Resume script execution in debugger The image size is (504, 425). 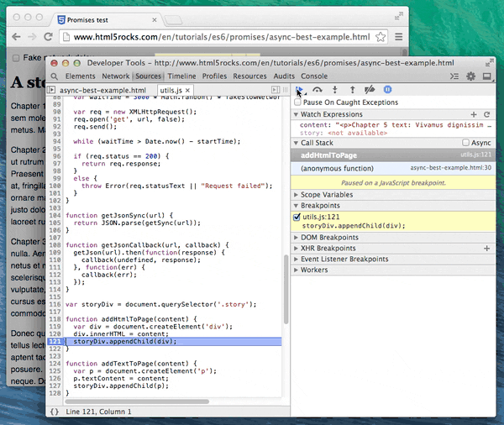(300, 89)
